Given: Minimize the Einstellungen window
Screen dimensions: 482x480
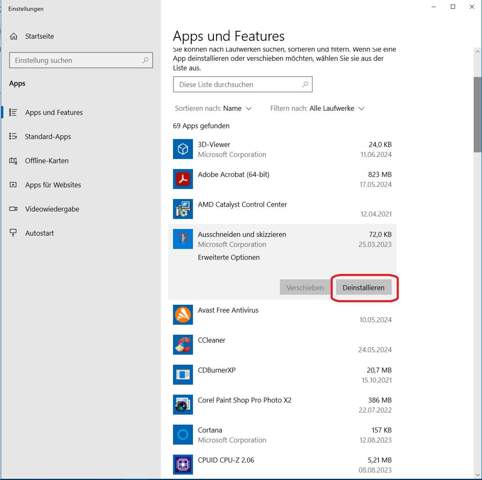Looking at the screenshot, I should [x=434, y=7].
